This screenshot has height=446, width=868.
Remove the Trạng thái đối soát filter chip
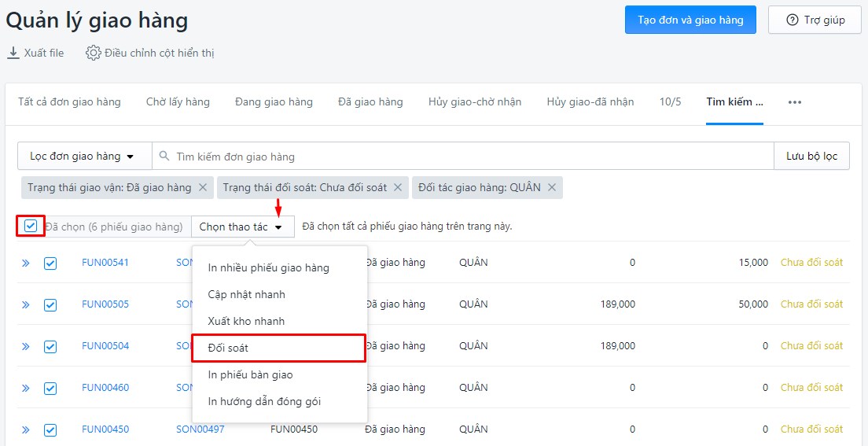coord(398,187)
